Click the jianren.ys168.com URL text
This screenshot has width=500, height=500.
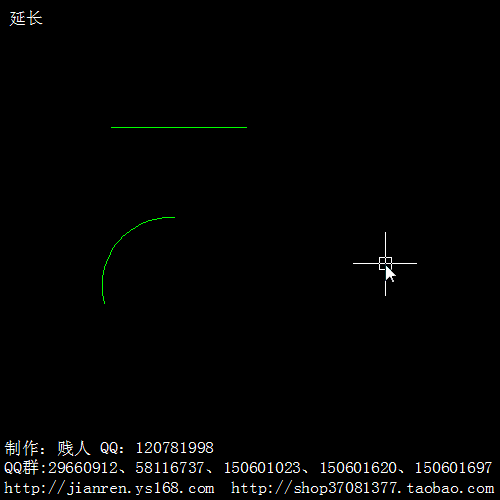point(109,489)
